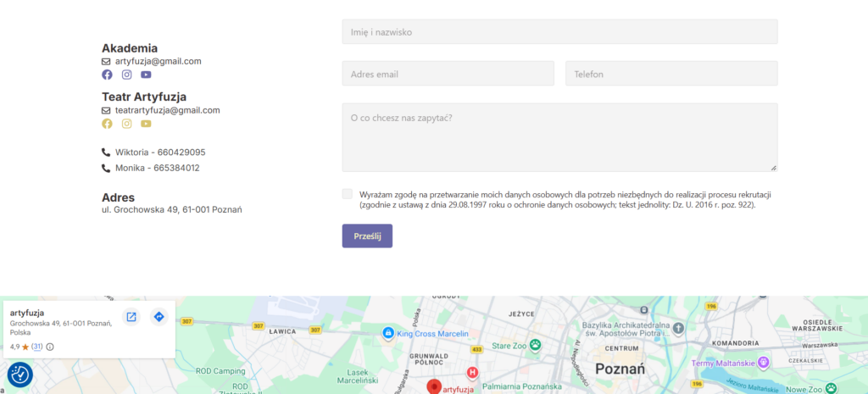The width and height of the screenshot is (868, 394).
Task: Focus the Adres email field
Action: 448,74
